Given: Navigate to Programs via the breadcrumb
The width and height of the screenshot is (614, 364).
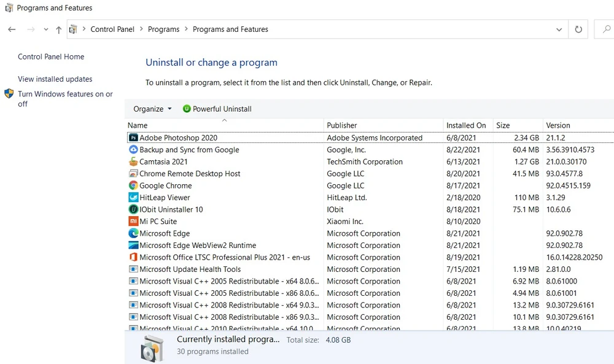Looking at the screenshot, I should [163, 29].
